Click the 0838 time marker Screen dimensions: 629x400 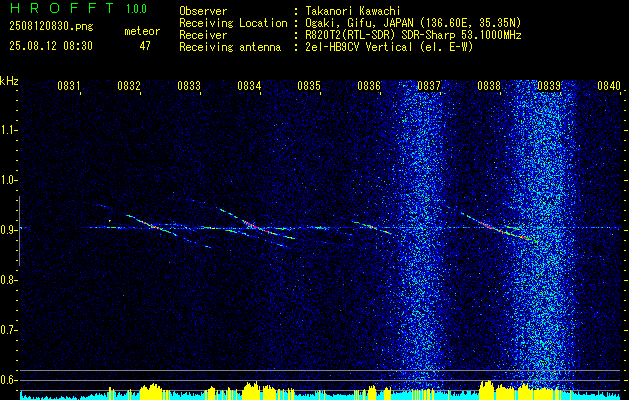click(x=489, y=85)
